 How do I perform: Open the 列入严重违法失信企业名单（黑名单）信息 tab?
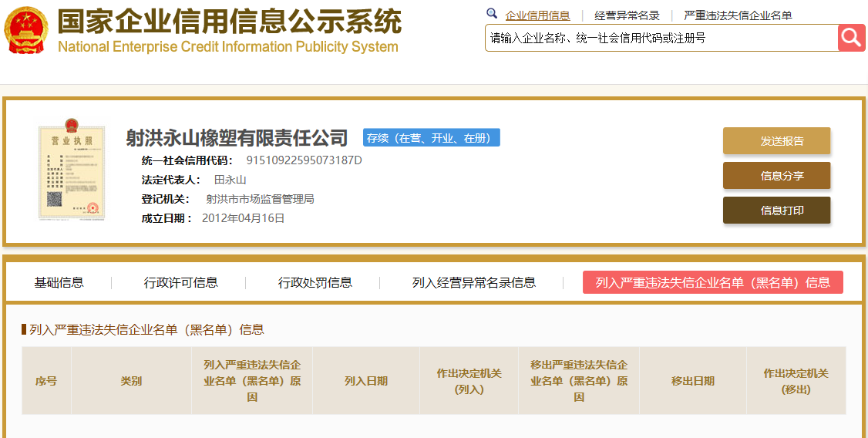713,282
